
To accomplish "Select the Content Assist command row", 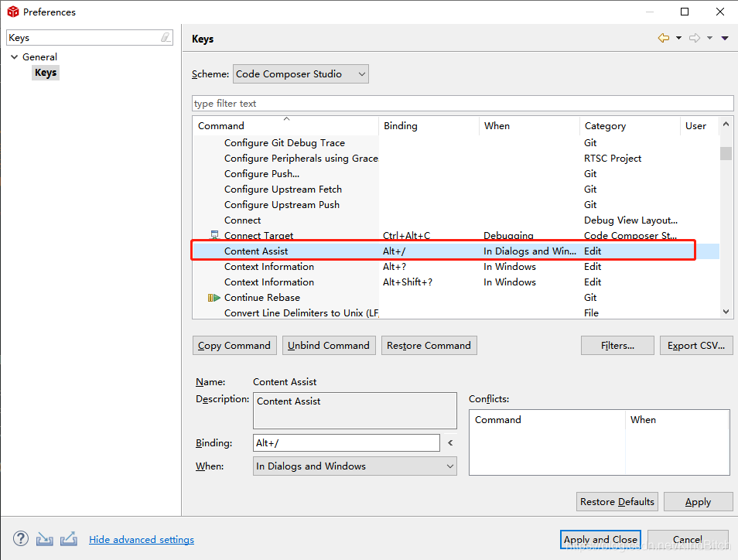I will click(456, 251).
